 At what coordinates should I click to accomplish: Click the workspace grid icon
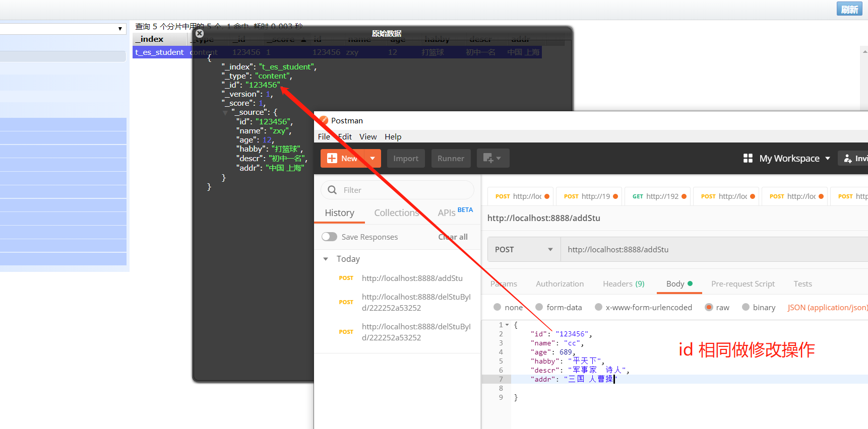coord(748,158)
